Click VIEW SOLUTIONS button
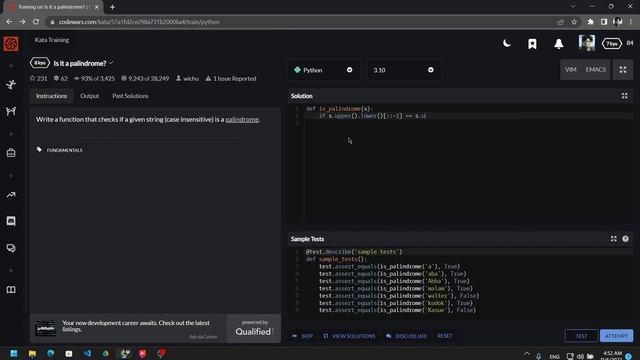The height and width of the screenshot is (360, 640). click(349, 336)
